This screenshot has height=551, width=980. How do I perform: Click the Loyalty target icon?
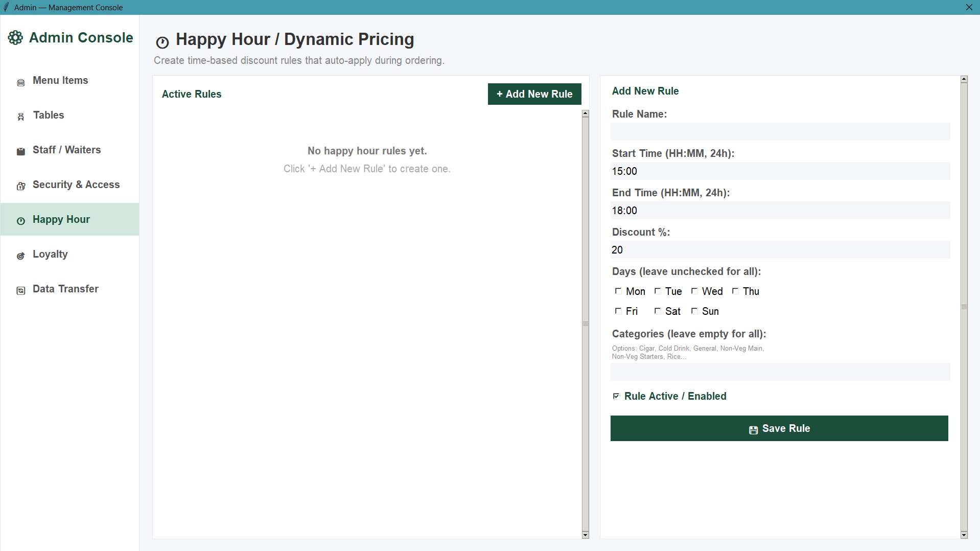point(21,256)
